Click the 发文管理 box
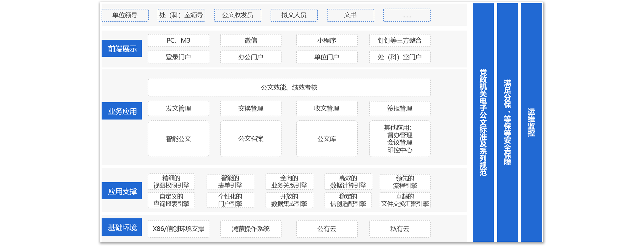644x246 pixels. [178, 108]
